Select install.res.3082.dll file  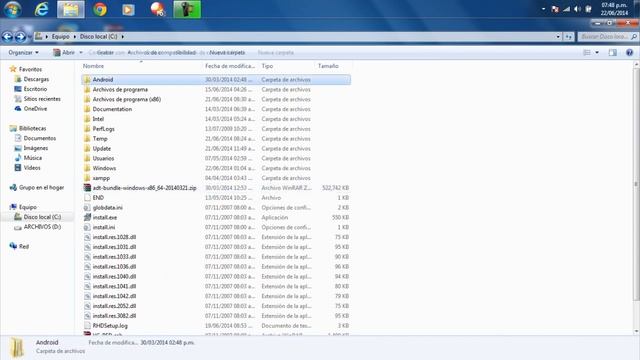[114, 316]
